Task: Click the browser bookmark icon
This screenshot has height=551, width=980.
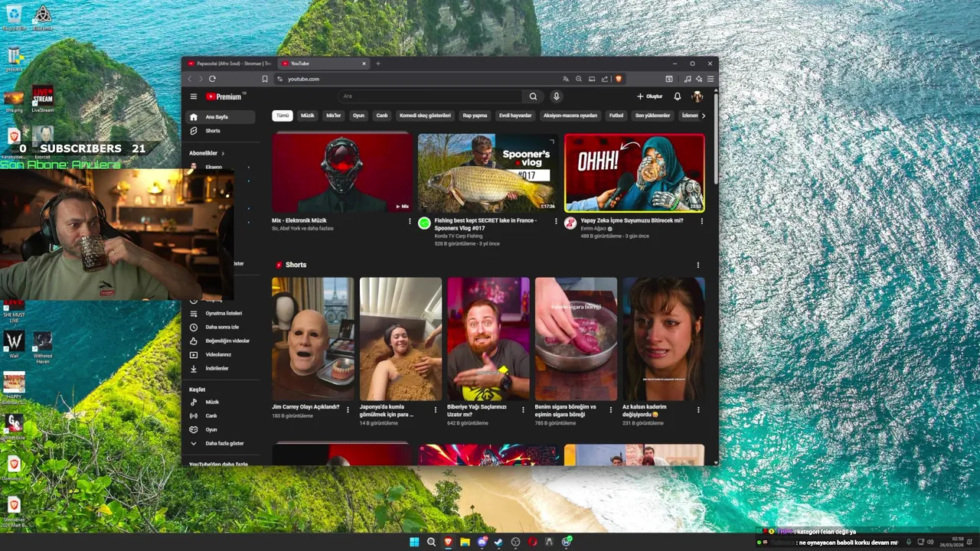Action: pyautogui.click(x=265, y=79)
